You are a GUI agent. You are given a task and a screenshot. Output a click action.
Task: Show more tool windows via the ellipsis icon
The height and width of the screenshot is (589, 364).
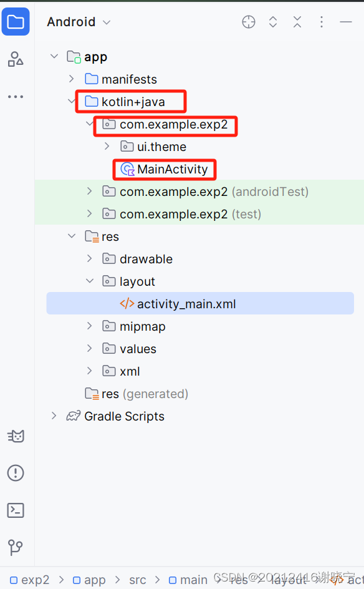point(16,97)
